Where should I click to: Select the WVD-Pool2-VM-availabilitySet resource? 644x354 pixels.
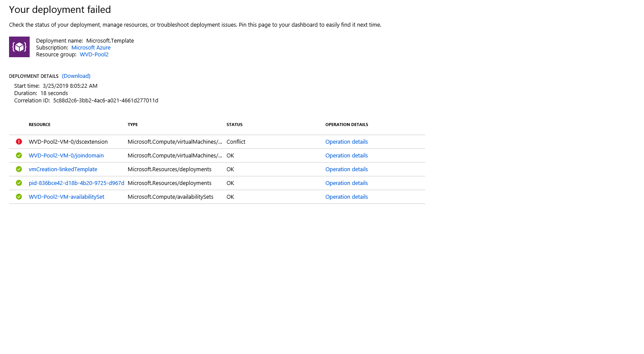66,197
